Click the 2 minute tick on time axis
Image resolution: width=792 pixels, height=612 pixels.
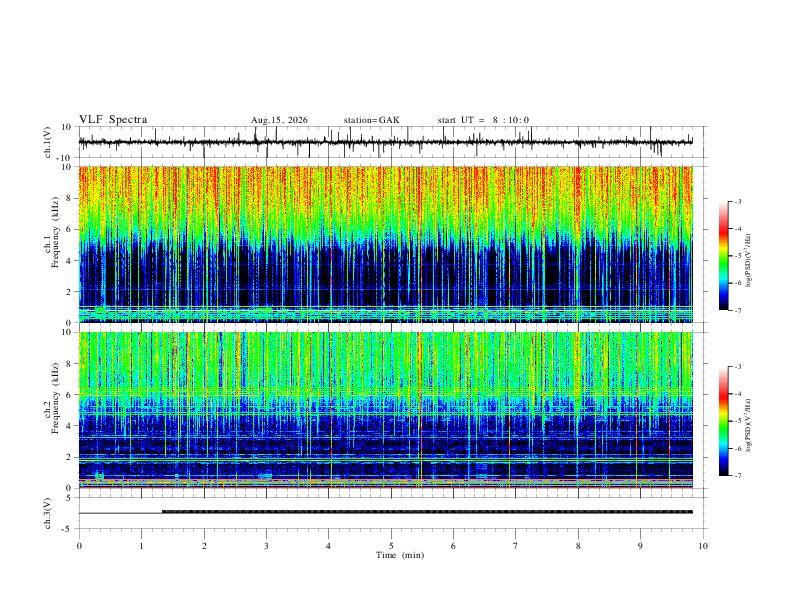[204, 546]
